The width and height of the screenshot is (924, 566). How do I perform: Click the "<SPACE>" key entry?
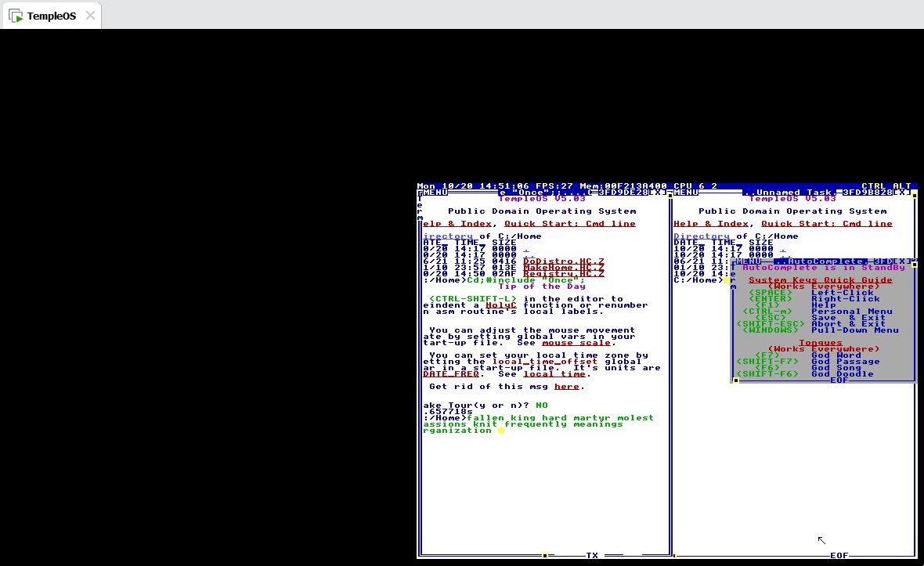pyautogui.click(x=771, y=292)
